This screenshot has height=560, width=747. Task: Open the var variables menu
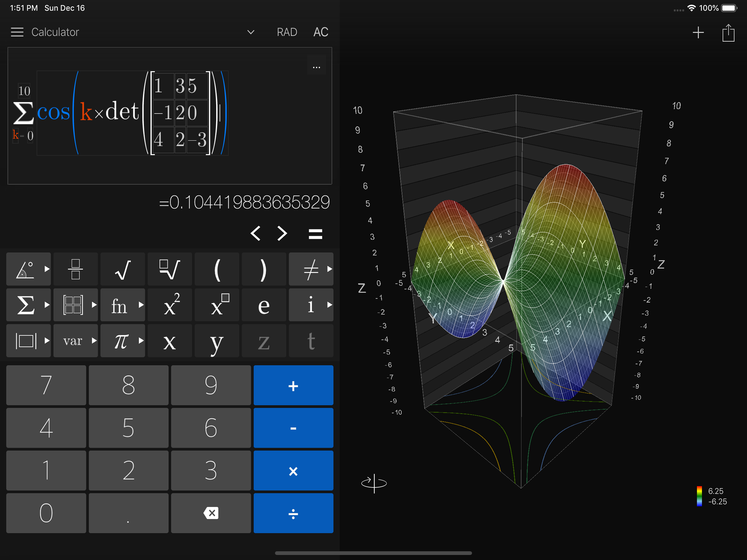click(x=76, y=341)
